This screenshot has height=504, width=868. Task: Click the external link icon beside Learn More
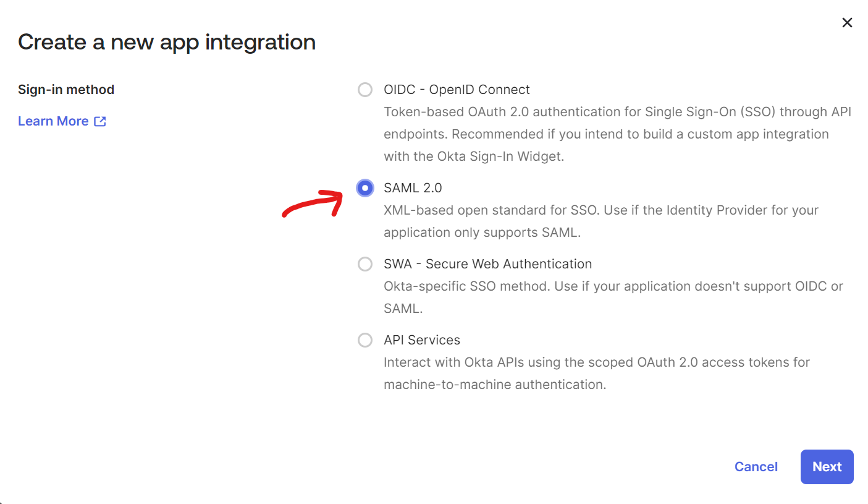click(99, 121)
